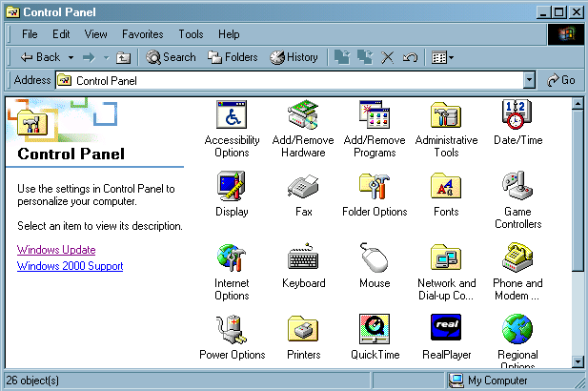The image size is (588, 391).
Task: Open Add/Remove Hardware applet
Action: [303, 115]
